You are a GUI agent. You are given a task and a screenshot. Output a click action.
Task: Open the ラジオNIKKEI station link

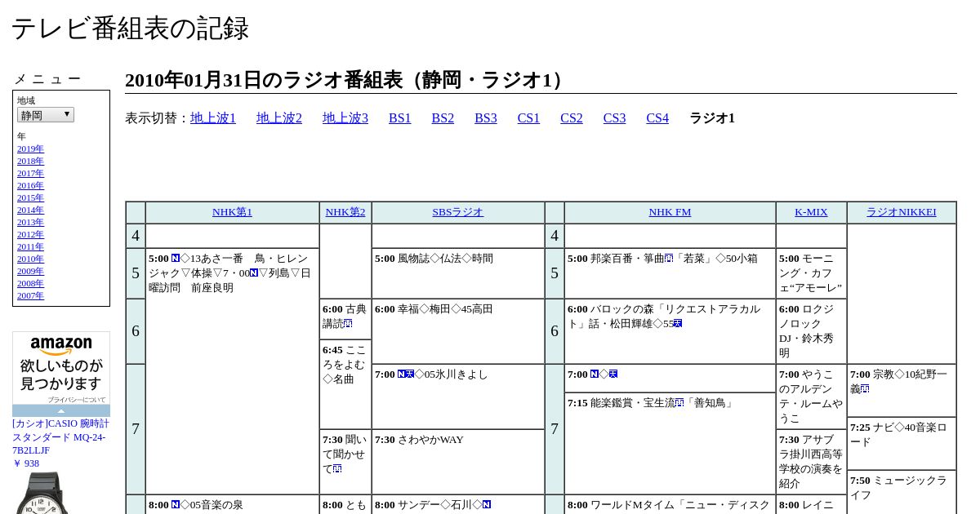pos(902,212)
